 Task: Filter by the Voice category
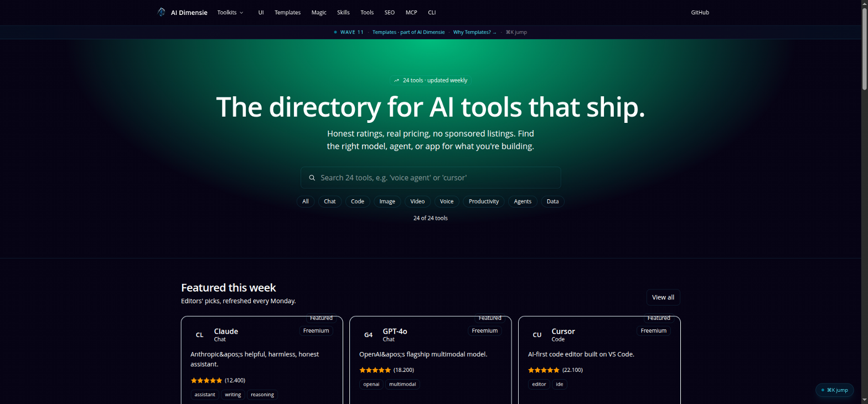tap(447, 201)
